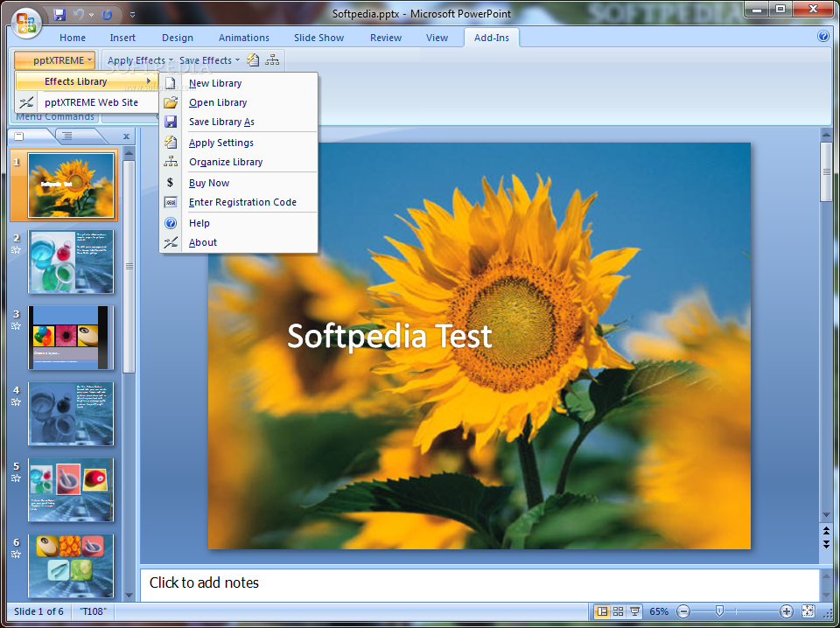
Task: Switch to Outline tab in slide pane
Action: pyautogui.click(x=67, y=136)
